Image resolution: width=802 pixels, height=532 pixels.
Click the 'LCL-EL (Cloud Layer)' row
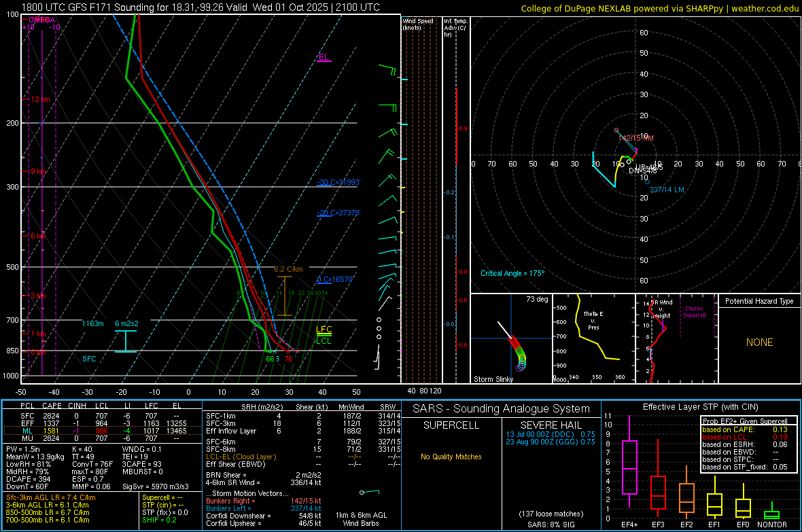[303, 457]
